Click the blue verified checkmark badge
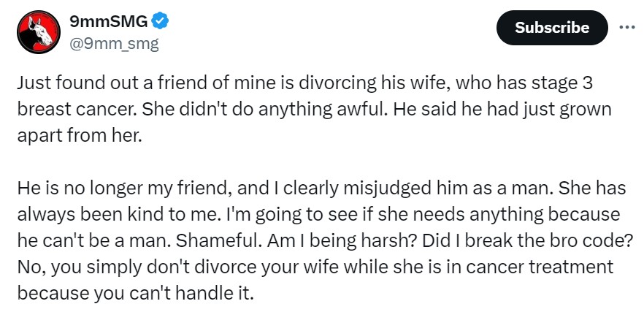This screenshot has height=312, width=644. click(160, 21)
